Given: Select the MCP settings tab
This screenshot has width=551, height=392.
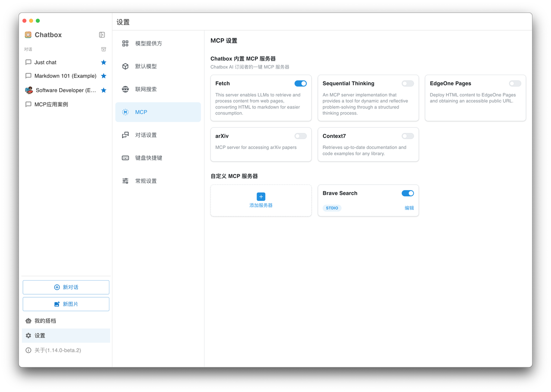Looking at the screenshot, I should coord(158,112).
